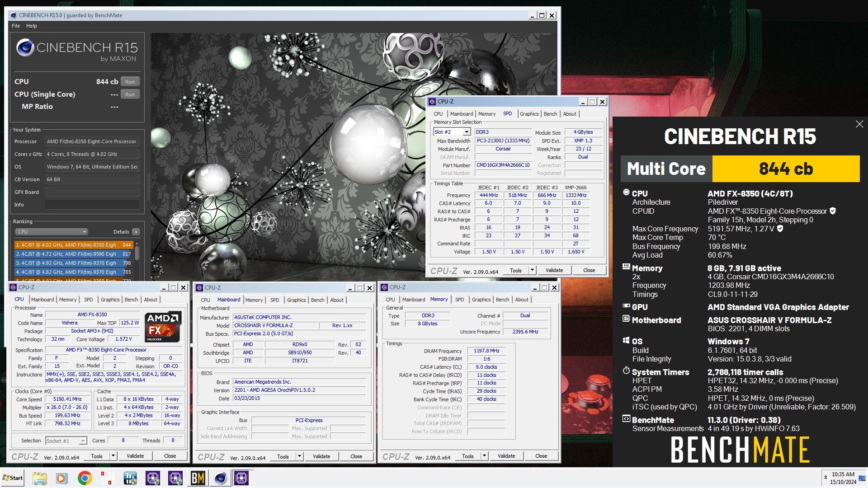Click Validate in the Mainboard CPU-Z window
Screen dimensions: 868x488
[321, 456]
